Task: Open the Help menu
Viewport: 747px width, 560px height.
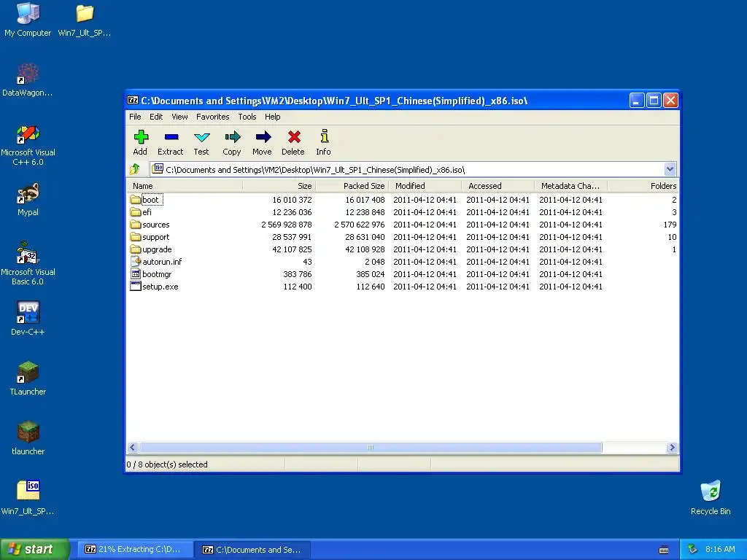Action: (x=273, y=117)
